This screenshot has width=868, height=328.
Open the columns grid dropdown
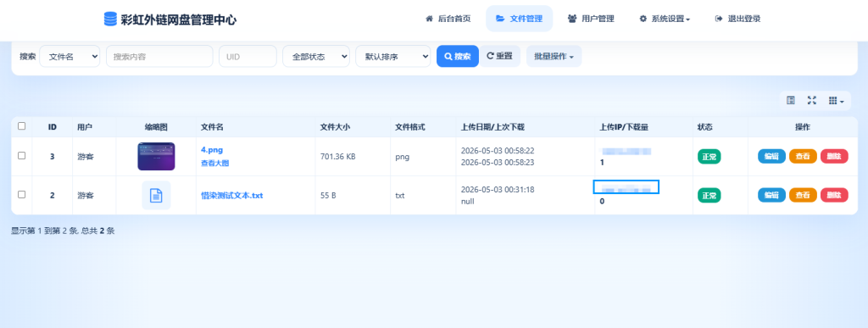tap(836, 101)
